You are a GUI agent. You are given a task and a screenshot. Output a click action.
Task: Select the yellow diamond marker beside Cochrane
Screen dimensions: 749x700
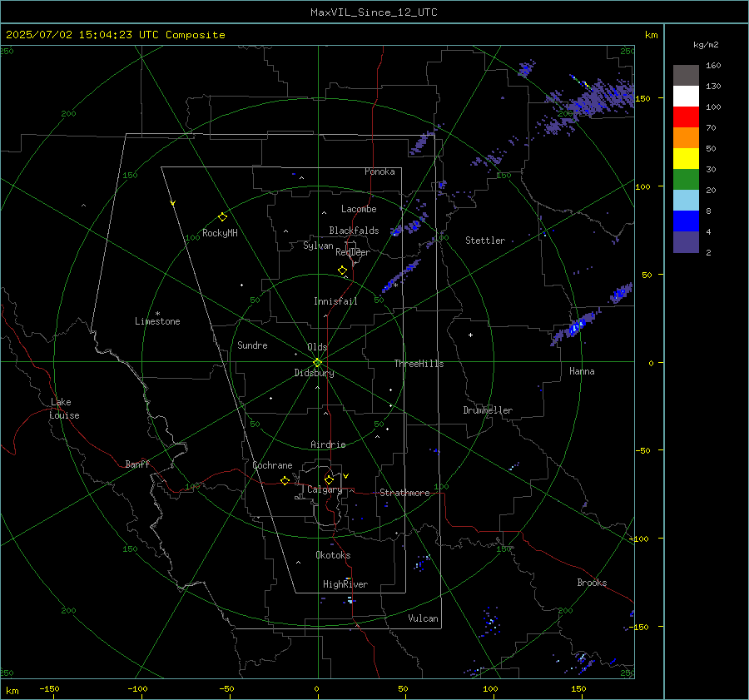click(x=285, y=480)
